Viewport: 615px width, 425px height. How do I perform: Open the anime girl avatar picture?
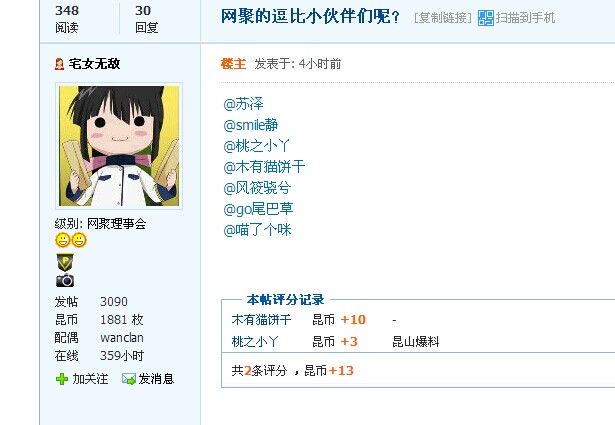pos(119,146)
